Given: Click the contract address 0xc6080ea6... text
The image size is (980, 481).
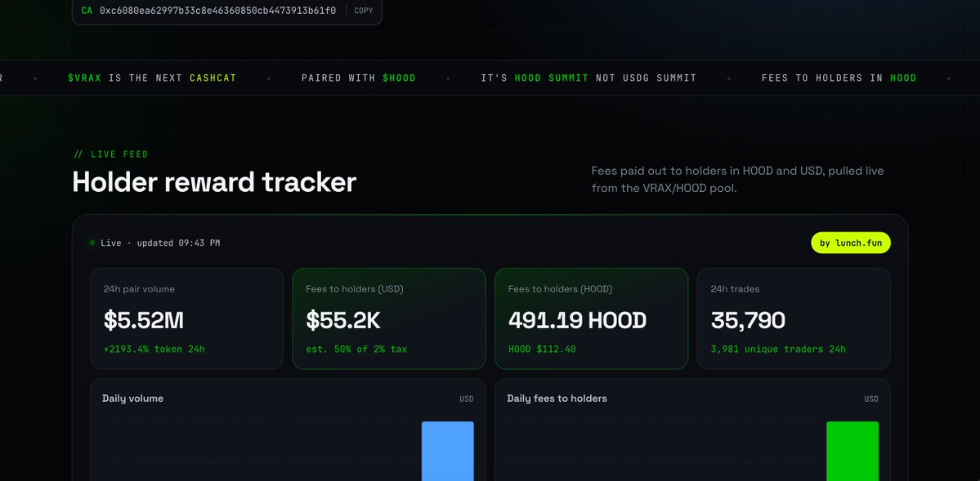Looking at the screenshot, I should click(x=217, y=11).
